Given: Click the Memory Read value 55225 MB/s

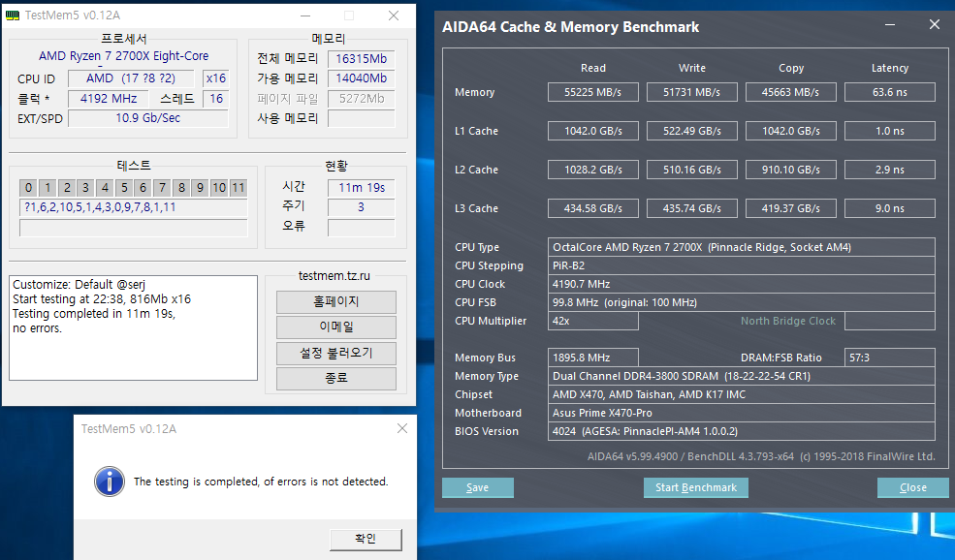Looking at the screenshot, I should click(x=592, y=92).
